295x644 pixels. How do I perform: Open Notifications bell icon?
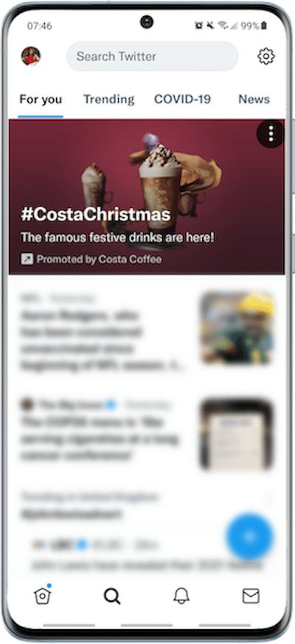[181, 595]
